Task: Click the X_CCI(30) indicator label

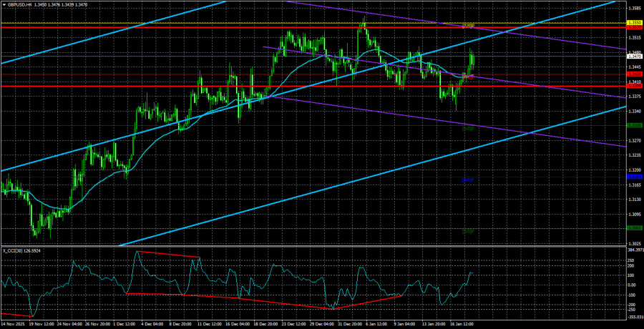Action: coord(25,251)
